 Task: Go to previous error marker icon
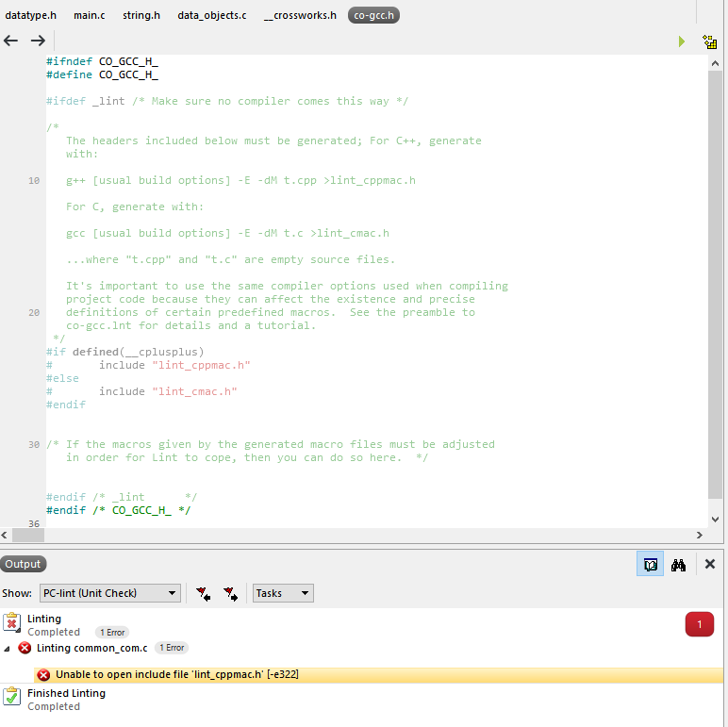203,594
